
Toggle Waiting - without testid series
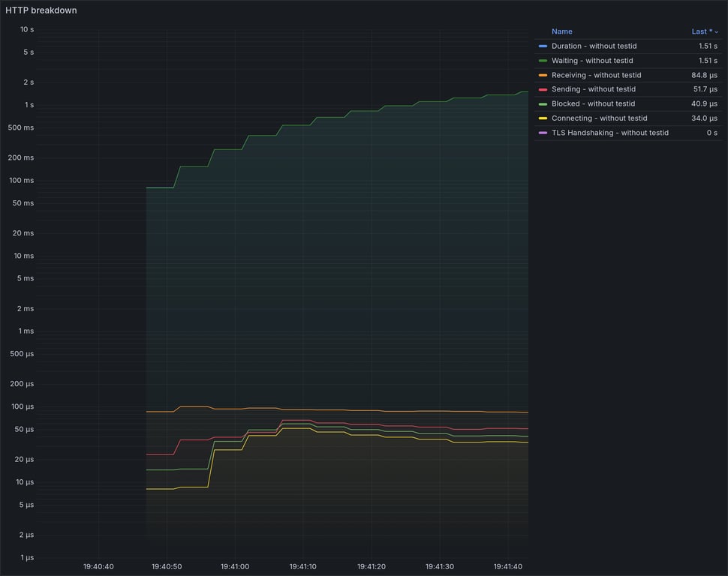coord(592,60)
